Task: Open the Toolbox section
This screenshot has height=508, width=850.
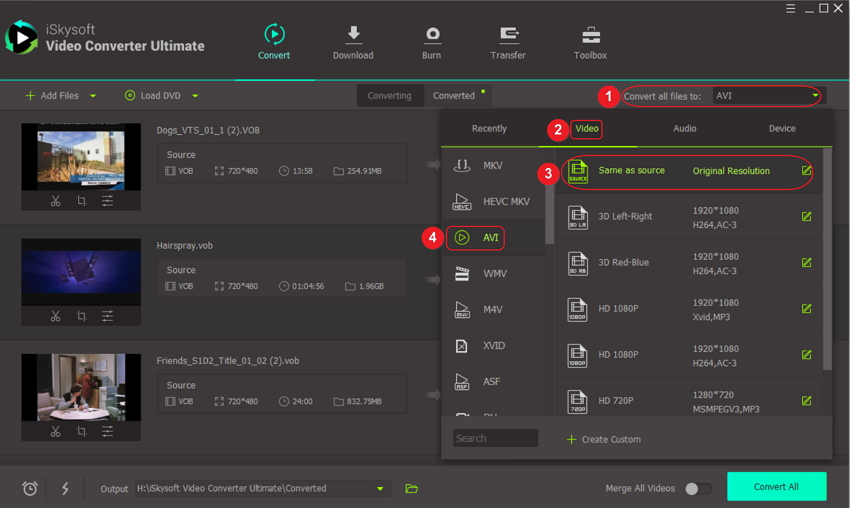Action: (x=590, y=35)
